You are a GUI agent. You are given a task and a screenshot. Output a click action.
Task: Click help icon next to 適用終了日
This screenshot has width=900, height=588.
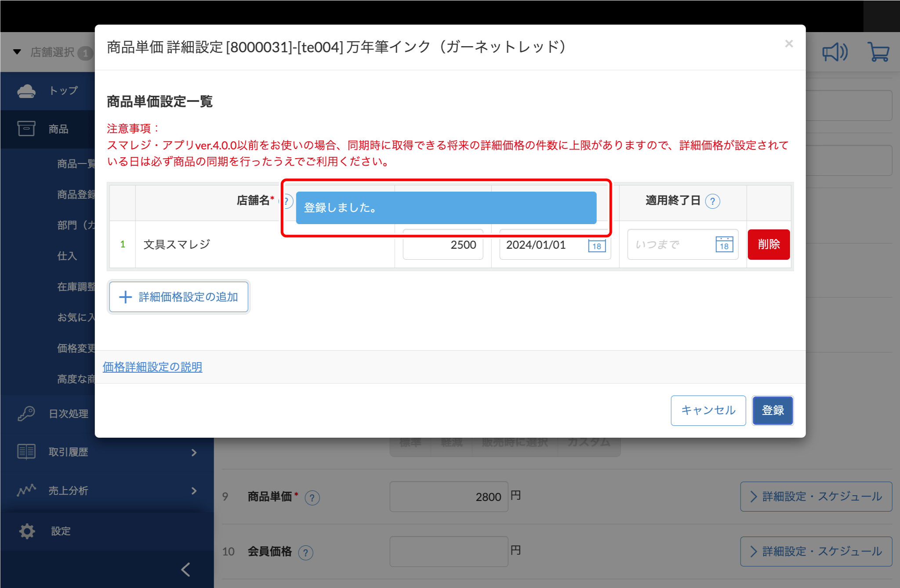point(712,201)
